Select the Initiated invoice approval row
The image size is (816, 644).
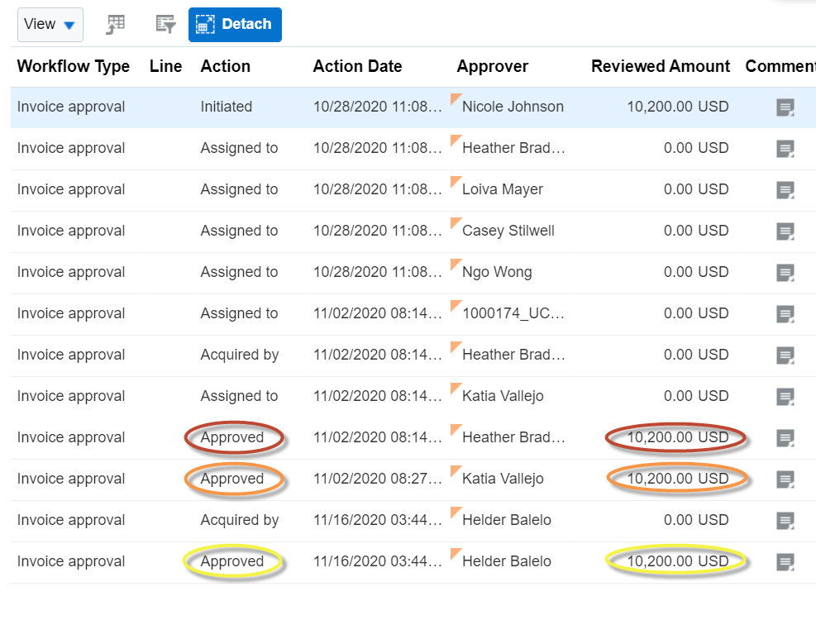tap(71, 107)
